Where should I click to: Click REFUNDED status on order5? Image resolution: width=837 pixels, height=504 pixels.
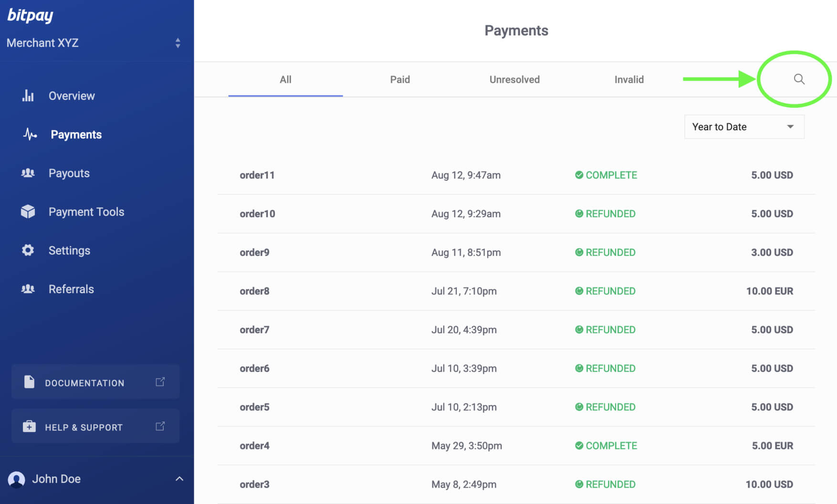[x=605, y=407]
